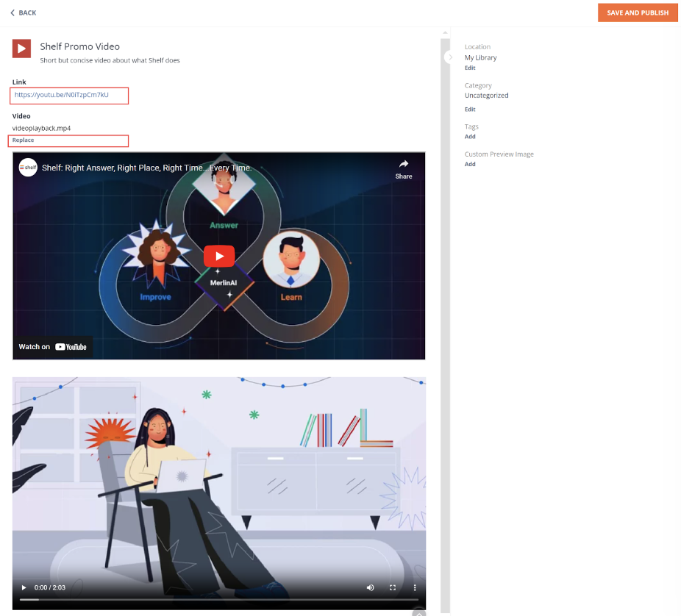Viewport: 681px width, 616px height.
Task: Click the red video type icon
Action: pos(21,49)
